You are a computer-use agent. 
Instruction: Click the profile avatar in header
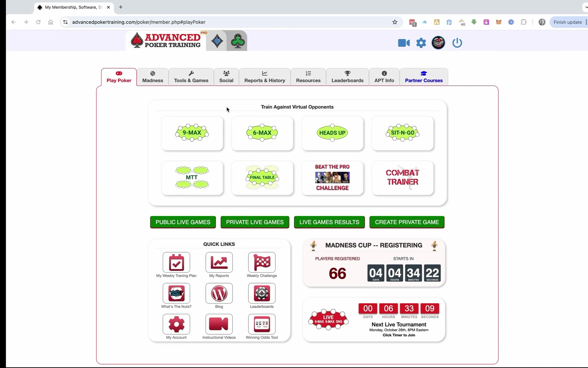[438, 43]
